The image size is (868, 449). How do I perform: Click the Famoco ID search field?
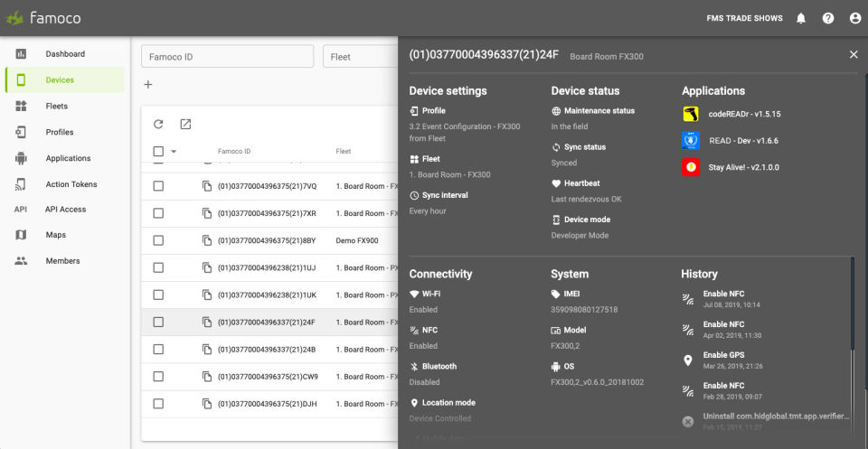(x=227, y=57)
